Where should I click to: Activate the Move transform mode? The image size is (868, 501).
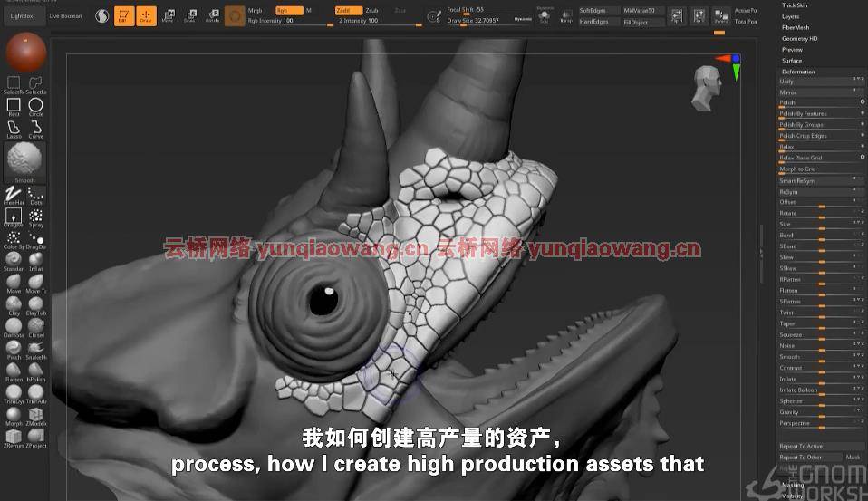[169, 16]
